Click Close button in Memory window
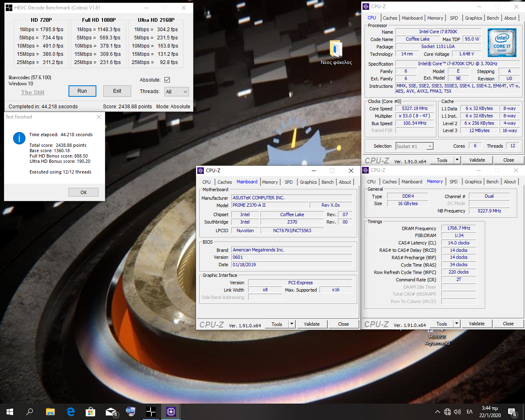 (508, 324)
